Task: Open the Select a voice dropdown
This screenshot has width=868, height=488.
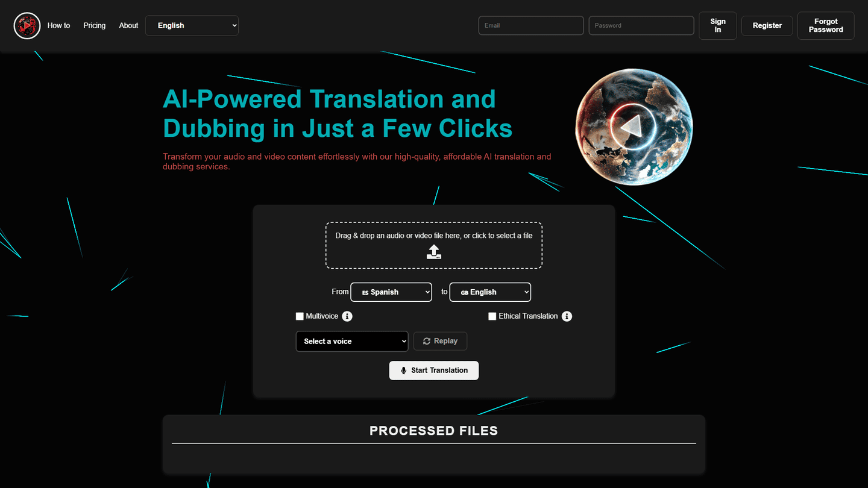Action: point(352,341)
